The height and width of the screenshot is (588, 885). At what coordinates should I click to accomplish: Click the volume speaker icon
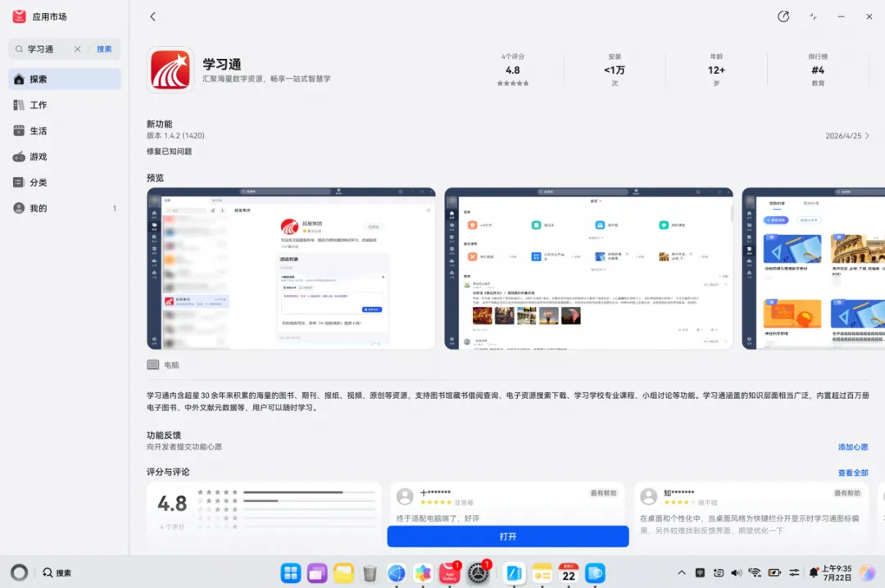[737, 572]
